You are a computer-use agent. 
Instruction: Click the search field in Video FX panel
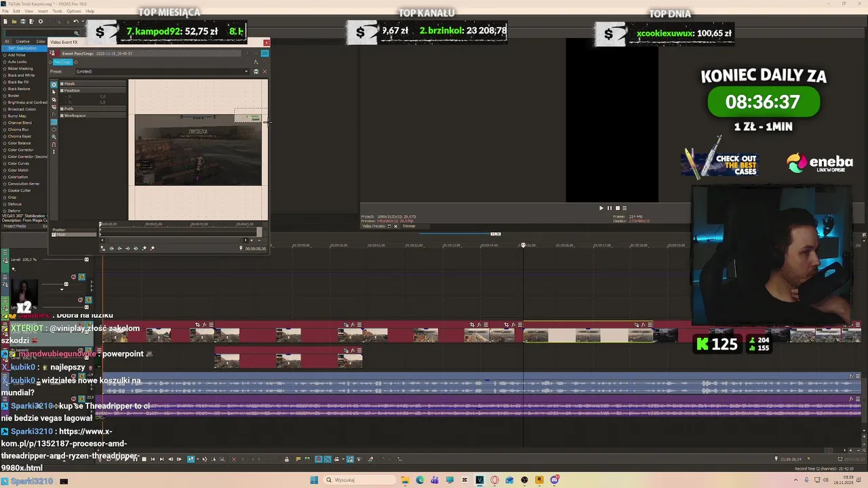point(41,33)
